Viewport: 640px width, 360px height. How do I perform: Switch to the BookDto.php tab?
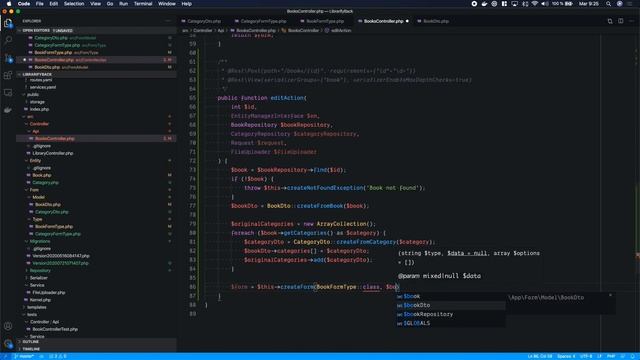[x=436, y=21]
